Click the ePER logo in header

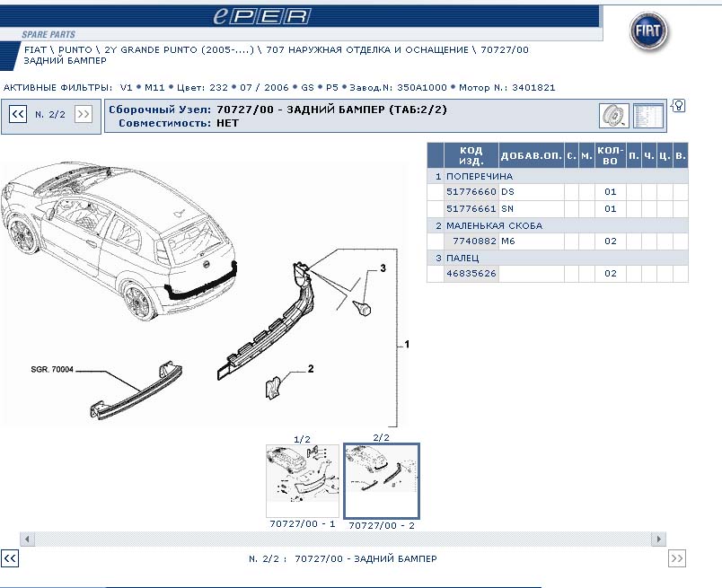263,16
